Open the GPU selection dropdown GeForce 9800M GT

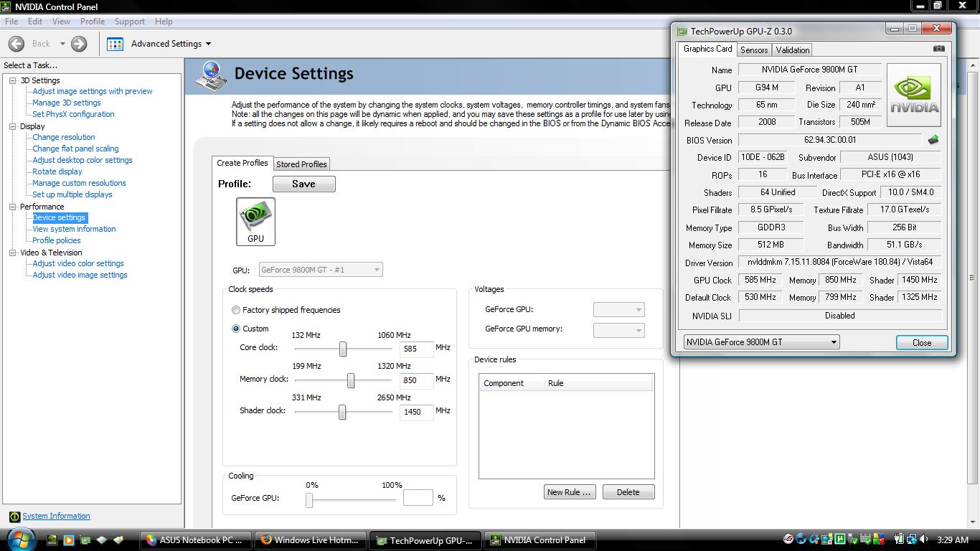320,270
